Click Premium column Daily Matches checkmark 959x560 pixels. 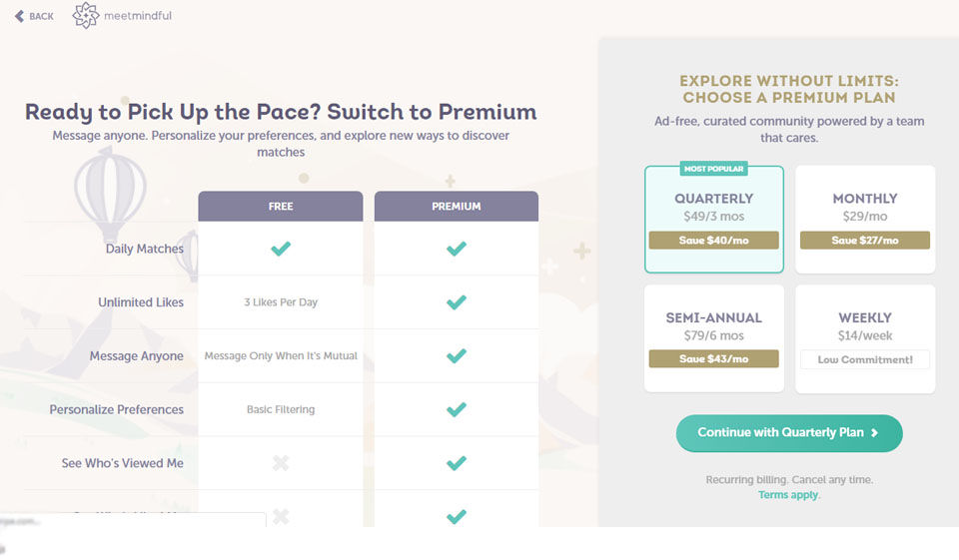click(457, 249)
